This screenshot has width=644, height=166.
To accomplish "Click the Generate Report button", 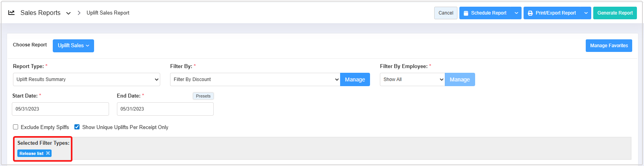I will pyautogui.click(x=615, y=13).
